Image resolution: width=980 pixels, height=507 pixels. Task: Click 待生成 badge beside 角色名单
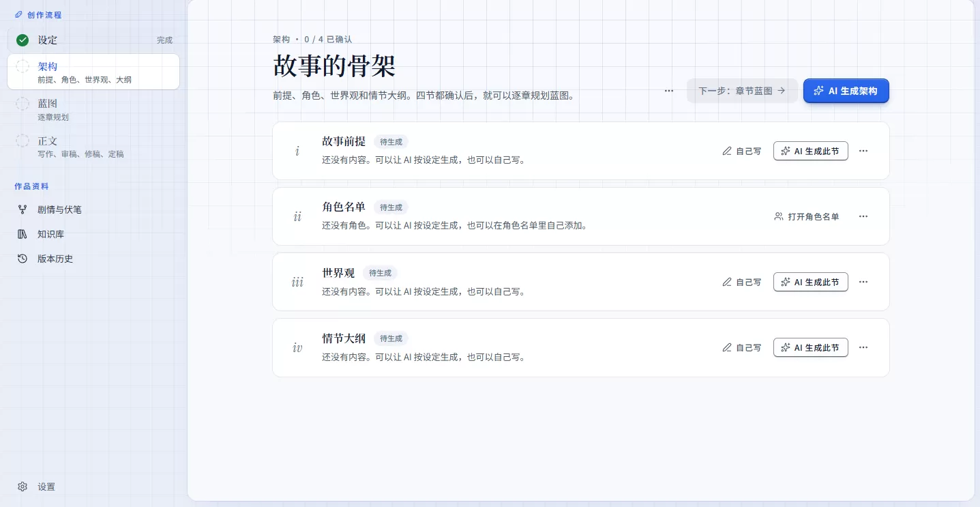pos(391,207)
